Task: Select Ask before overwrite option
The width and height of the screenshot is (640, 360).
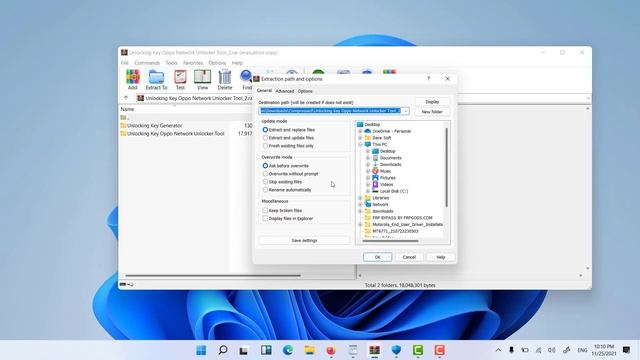Action: (x=286, y=166)
